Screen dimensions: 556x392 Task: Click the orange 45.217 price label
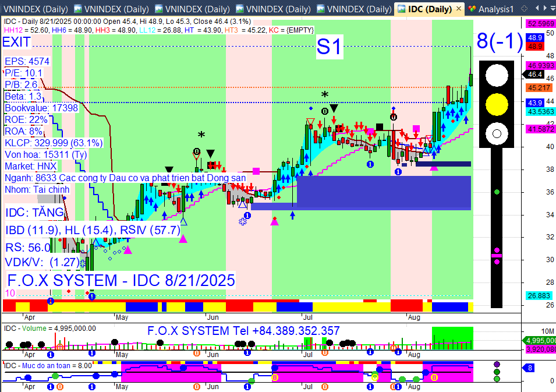tap(539, 87)
